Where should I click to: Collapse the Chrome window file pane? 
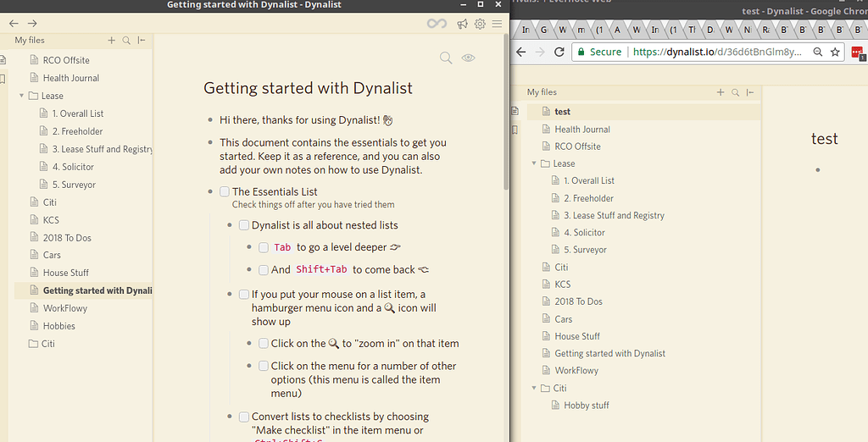pos(750,92)
